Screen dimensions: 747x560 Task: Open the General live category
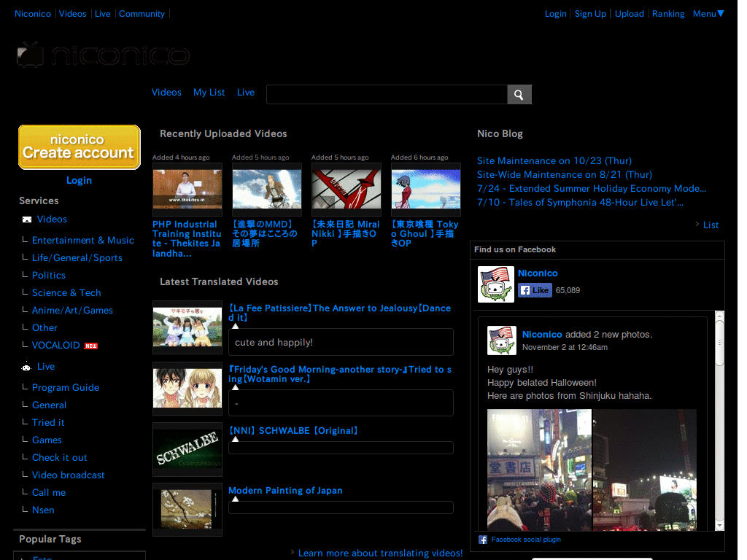click(49, 405)
